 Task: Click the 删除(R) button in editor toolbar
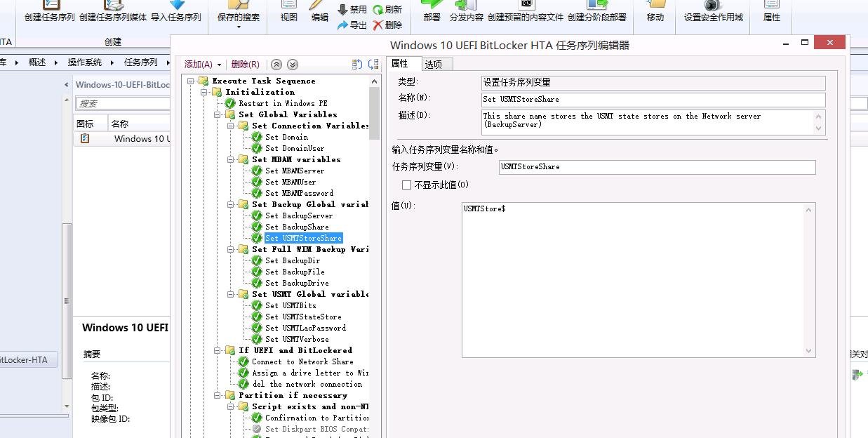pyautogui.click(x=245, y=65)
